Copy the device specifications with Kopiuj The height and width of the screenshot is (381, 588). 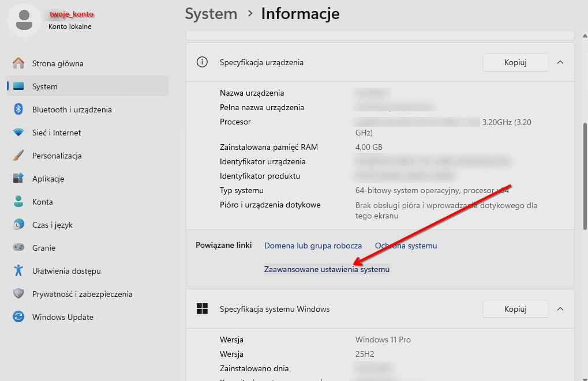click(x=515, y=62)
